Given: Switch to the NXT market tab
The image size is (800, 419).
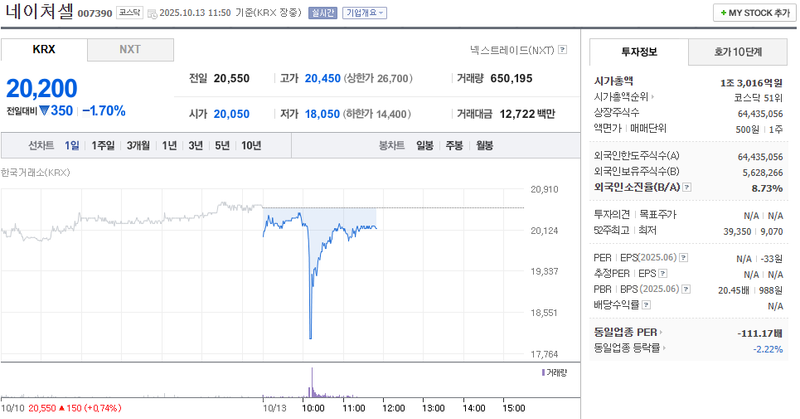Looking at the screenshot, I should [130, 49].
